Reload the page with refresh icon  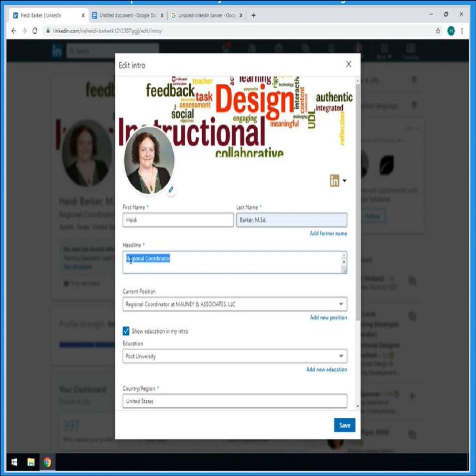pyautogui.click(x=35, y=31)
